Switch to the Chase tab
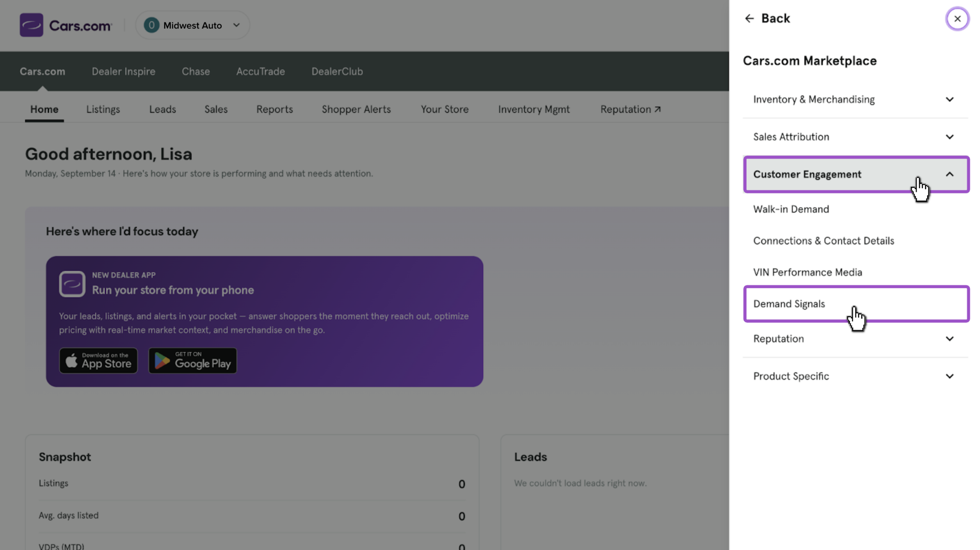The width and height of the screenshot is (980, 550). pyautogui.click(x=196, y=71)
